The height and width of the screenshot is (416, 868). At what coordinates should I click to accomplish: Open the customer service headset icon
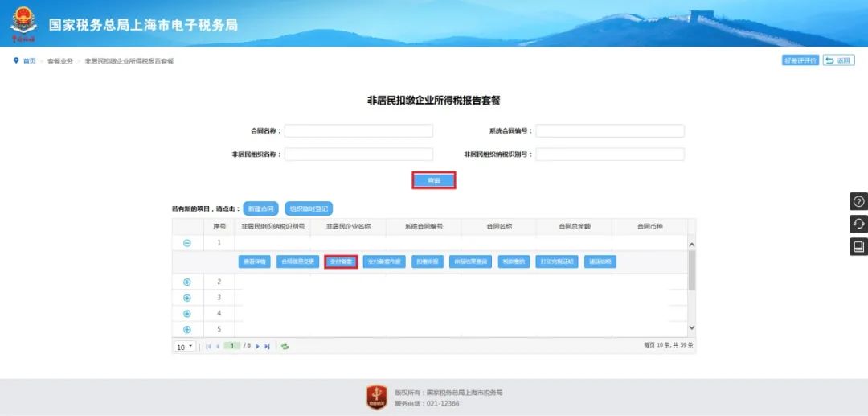coord(858,224)
